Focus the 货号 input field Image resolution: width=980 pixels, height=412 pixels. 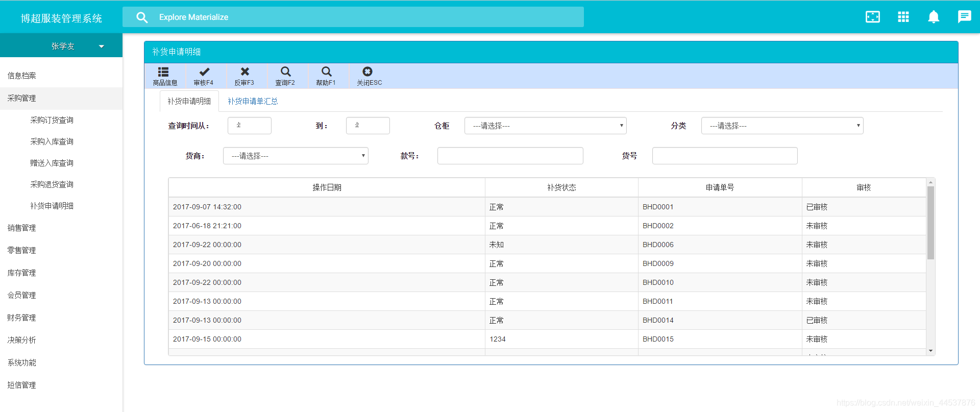725,156
